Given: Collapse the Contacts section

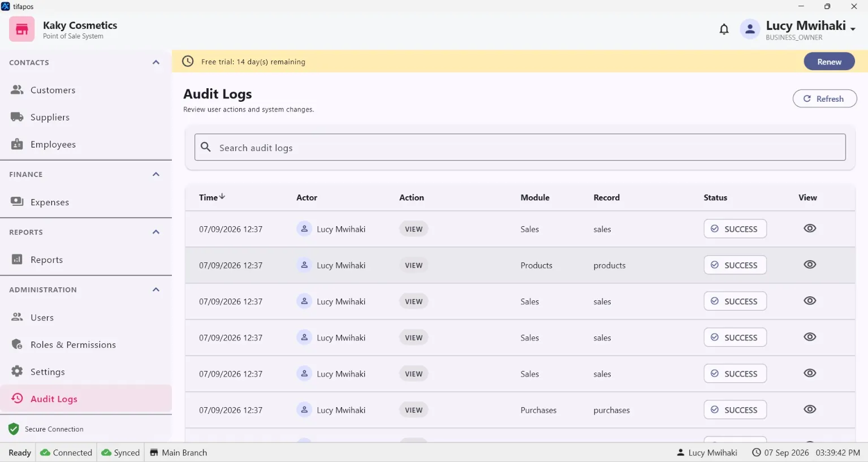Looking at the screenshot, I should [x=156, y=62].
